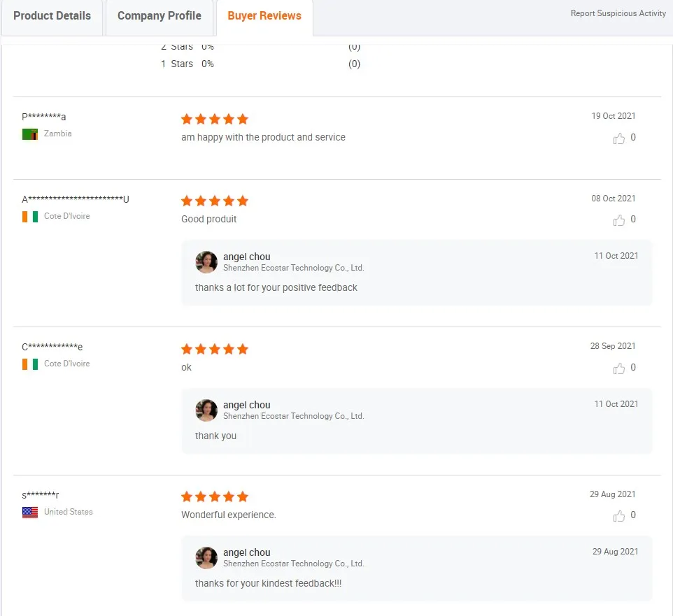Open the Product Details tab
Screen dimensions: 673x616
click(x=52, y=16)
